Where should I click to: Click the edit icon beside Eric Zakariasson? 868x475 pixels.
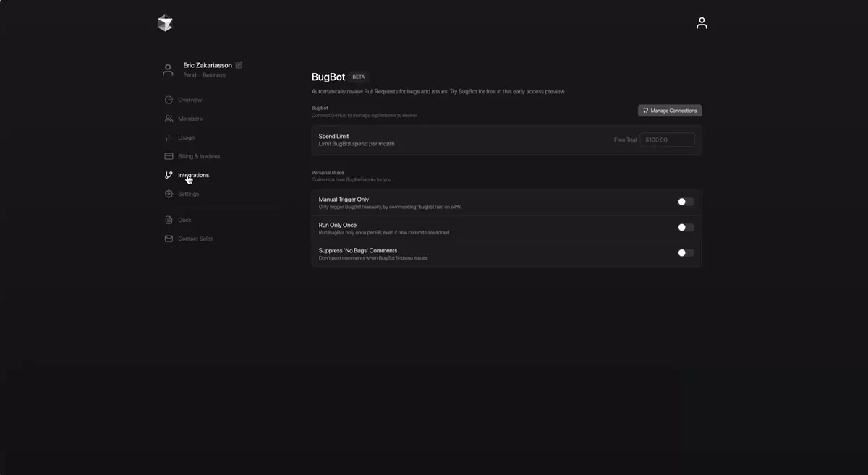pyautogui.click(x=239, y=65)
